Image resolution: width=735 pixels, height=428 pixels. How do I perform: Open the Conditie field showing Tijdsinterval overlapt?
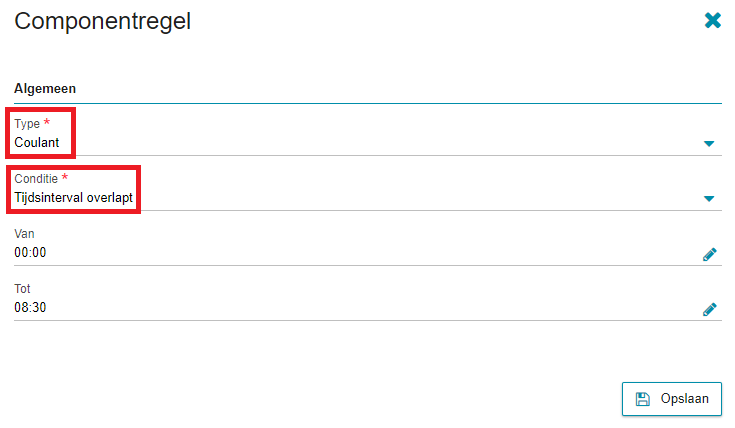73,198
